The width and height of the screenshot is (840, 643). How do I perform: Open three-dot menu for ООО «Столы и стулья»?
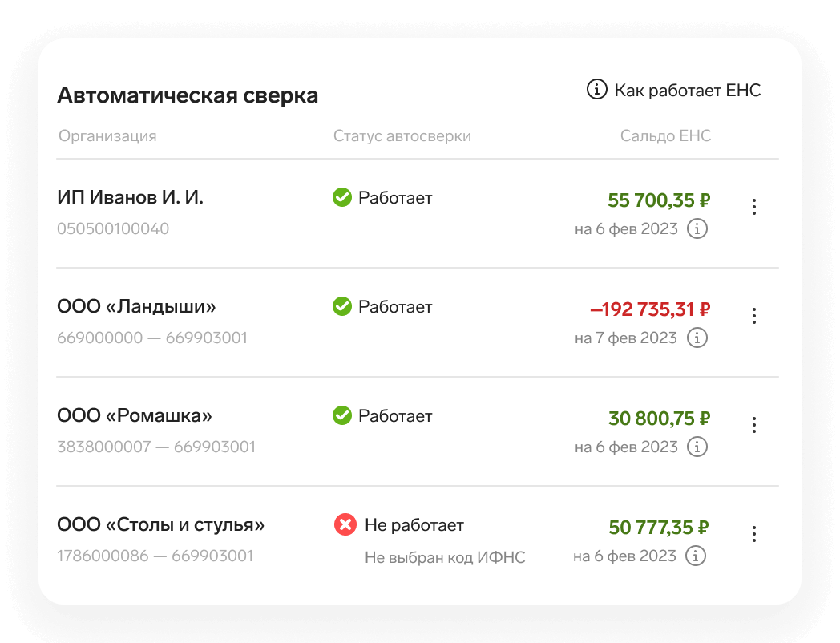(x=753, y=534)
